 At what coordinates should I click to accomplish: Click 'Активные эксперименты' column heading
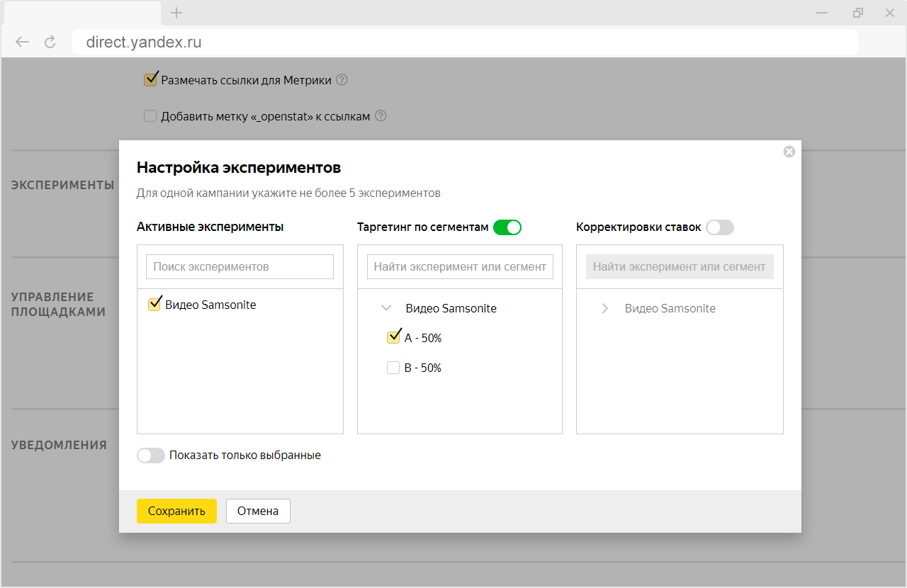tap(210, 227)
